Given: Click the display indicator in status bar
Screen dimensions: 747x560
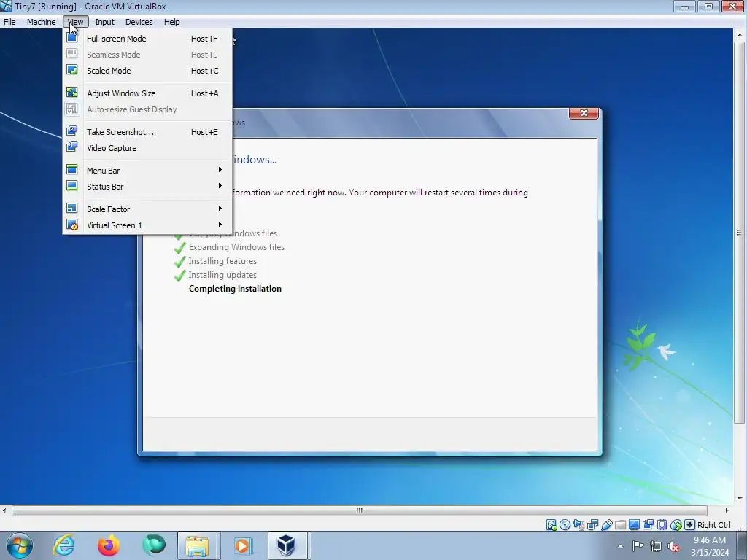Looking at the screenshot, I should coord(634,525).
